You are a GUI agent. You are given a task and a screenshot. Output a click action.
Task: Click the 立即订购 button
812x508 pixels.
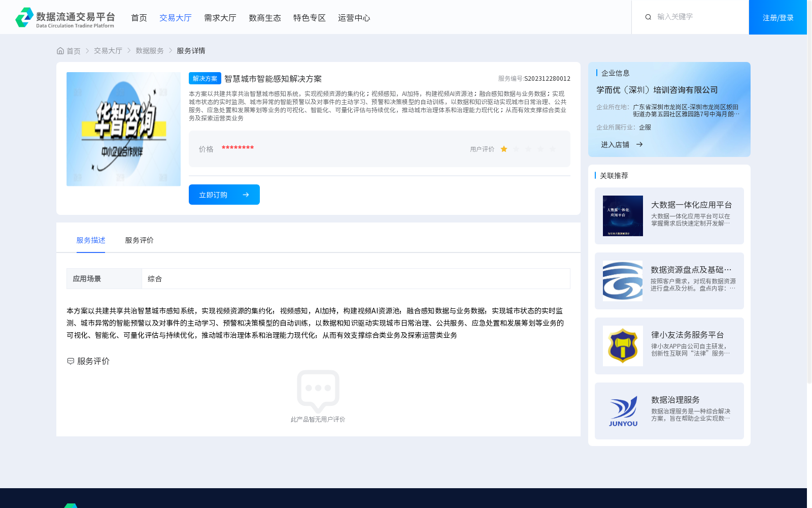[224, 195]
